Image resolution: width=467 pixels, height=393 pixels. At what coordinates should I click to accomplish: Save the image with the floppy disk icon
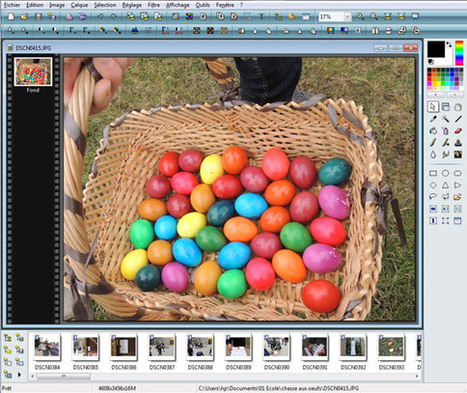click(x=38, y=17)
